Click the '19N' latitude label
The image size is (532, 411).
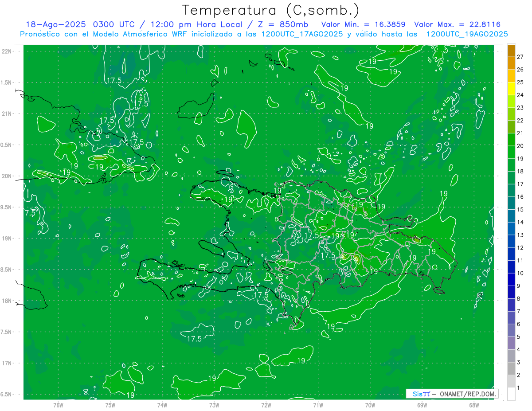pyautogui.click(x=8, y=239)
